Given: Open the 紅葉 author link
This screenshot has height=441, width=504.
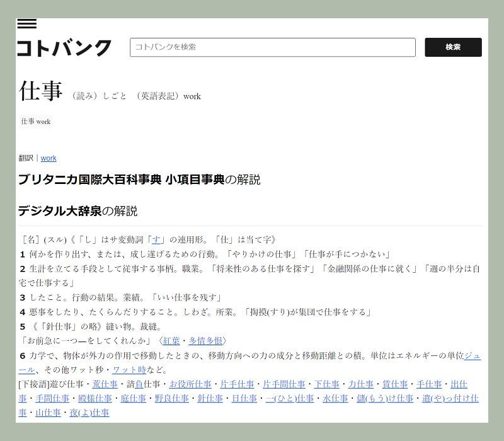Looking at the screenshot, I should tap(171, 341).
